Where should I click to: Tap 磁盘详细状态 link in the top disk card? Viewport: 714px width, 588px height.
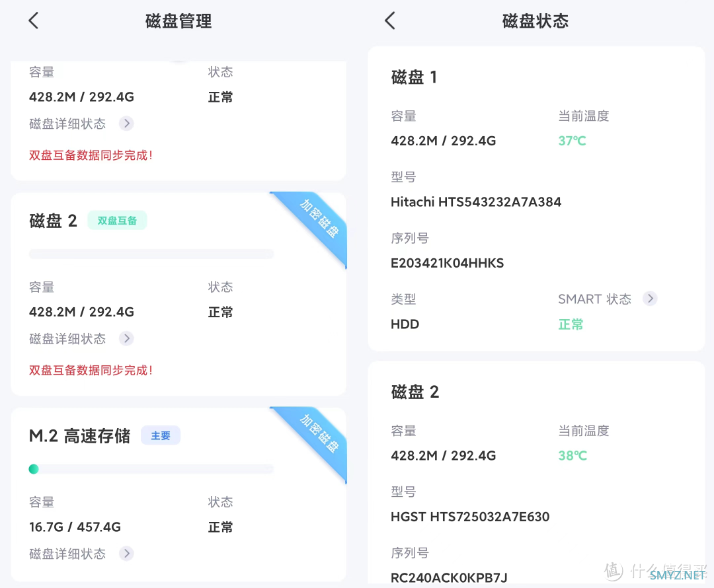pos(67,124)
